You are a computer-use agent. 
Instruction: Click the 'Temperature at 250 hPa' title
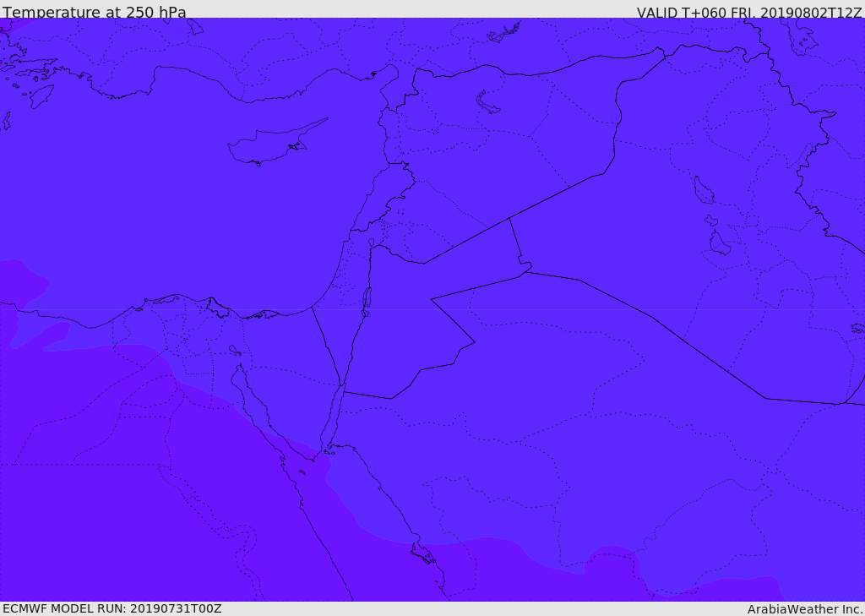pyautogui.click(x=95, y=12)
